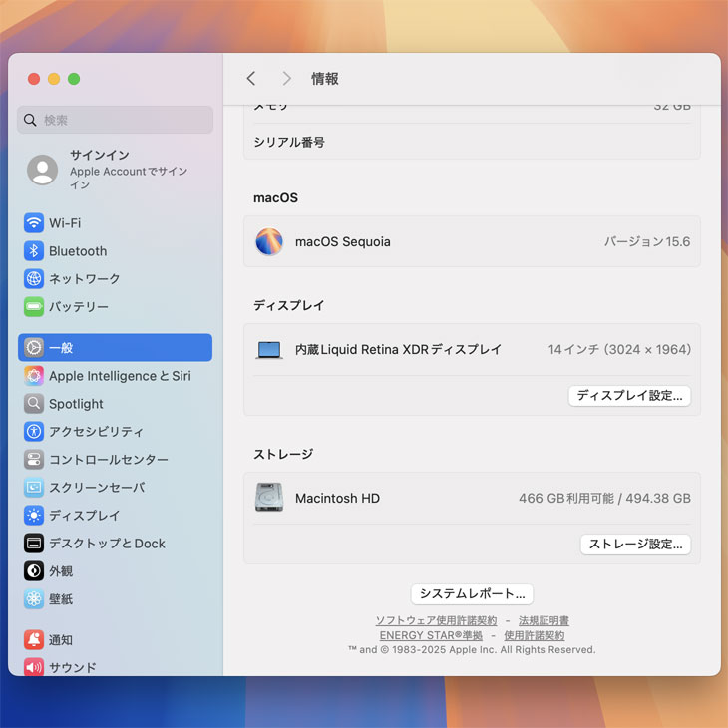
Task: Click Apple Intelligence と Siri icon
Action: [34, 376]
